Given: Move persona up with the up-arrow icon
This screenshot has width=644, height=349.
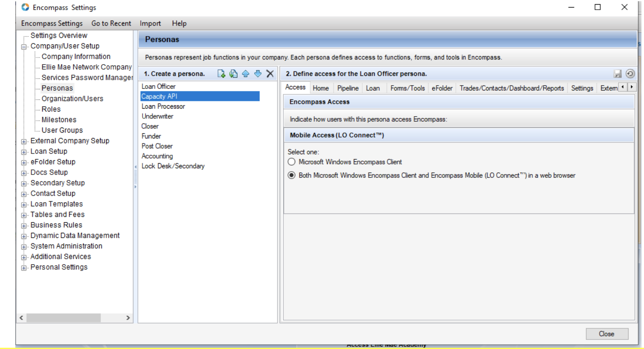Looking at the screenshot, I should [x=246, y=74].
